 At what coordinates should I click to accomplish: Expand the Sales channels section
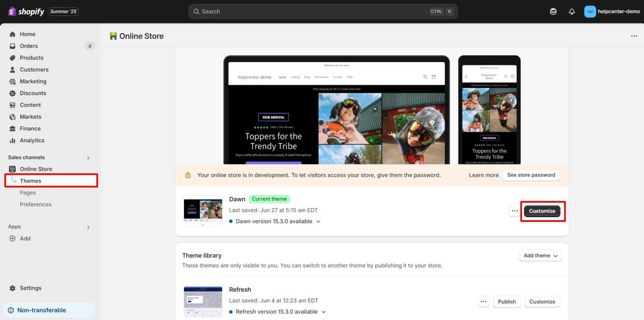[x=88, y=158]
